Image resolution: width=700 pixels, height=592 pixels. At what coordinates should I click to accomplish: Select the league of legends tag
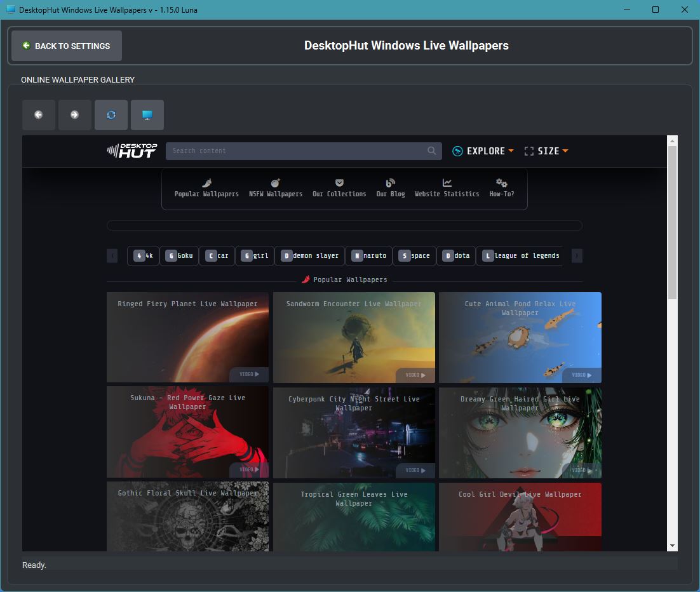tap(520, 256)
